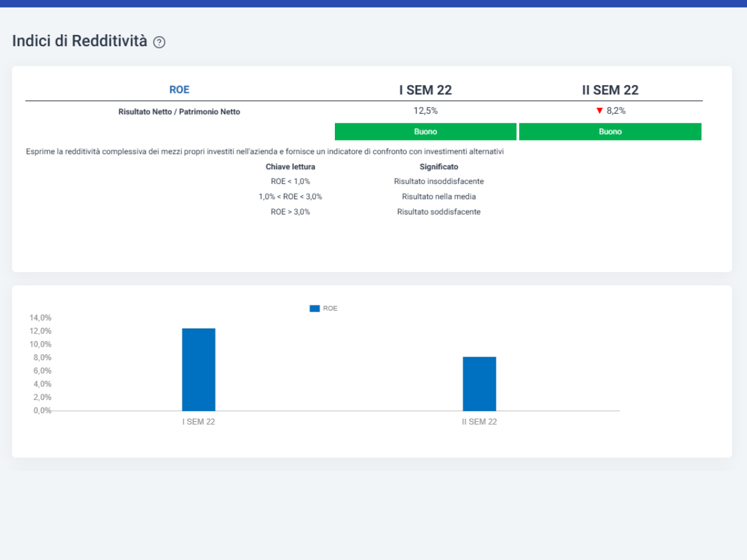Click the red down-arrow indicator next to 8,2%

coord(599,111)
